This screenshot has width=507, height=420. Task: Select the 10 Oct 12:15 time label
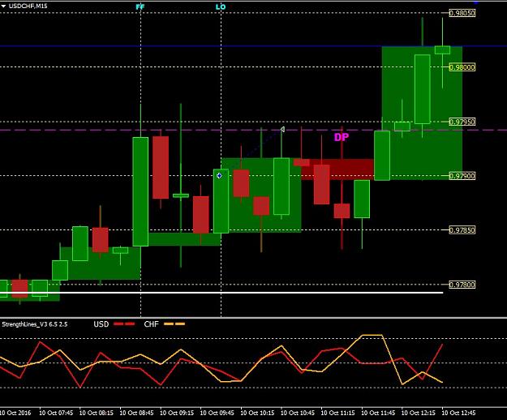(x=418, y=413)
